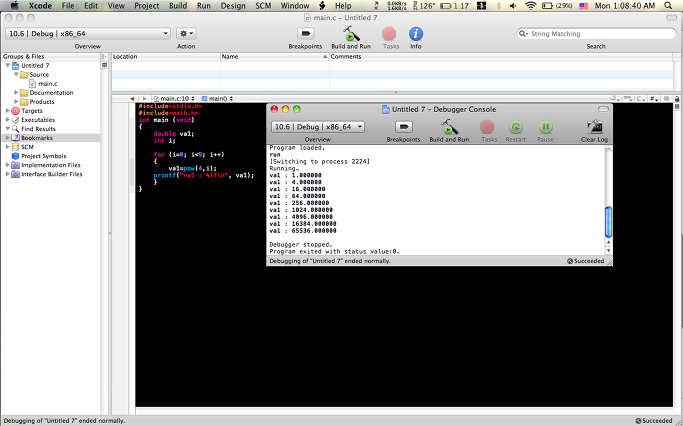
Task: Open the Help menu
Action: pos(343,6)
